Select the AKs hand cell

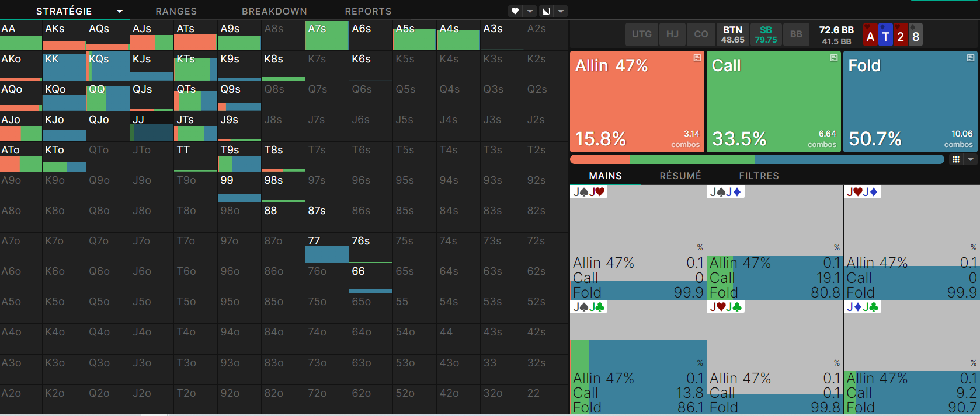tap(64, 36)
